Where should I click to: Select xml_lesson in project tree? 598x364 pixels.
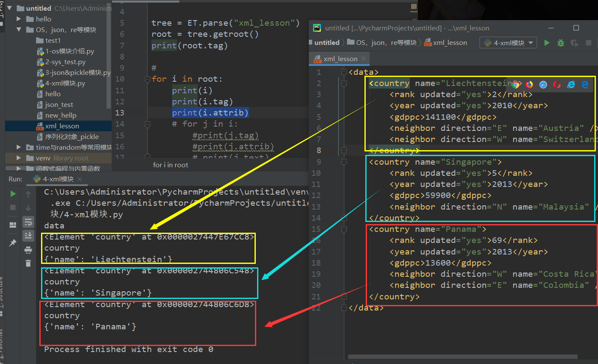pos(57,126)
